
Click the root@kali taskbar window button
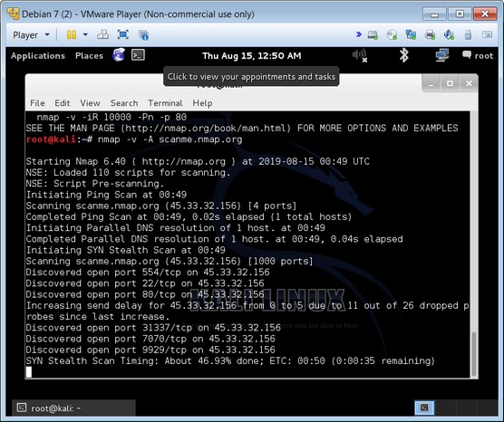pyautogui.click(x=73, y=408)
